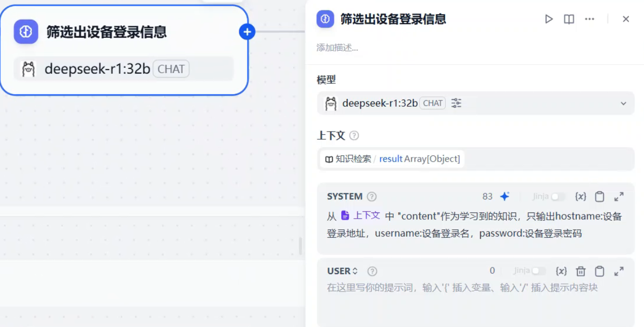Click the SYSTEM prompt text content
The image size is (644, 327).
coord(474,224)
